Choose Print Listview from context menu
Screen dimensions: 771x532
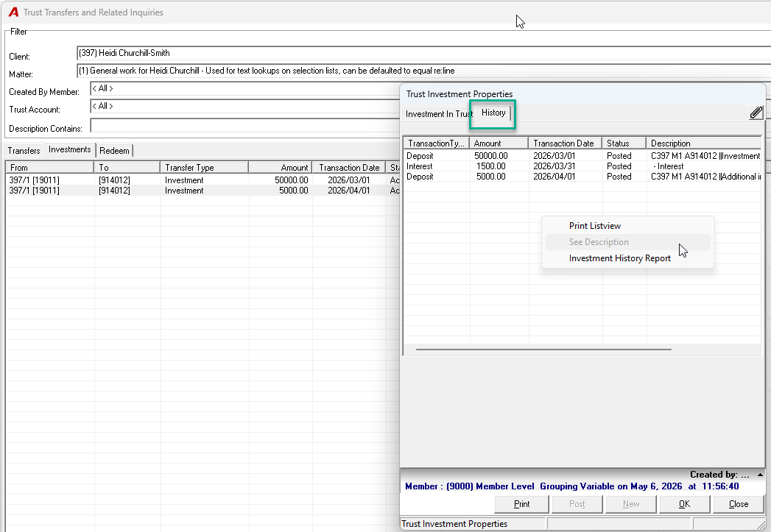coord(594,226)
